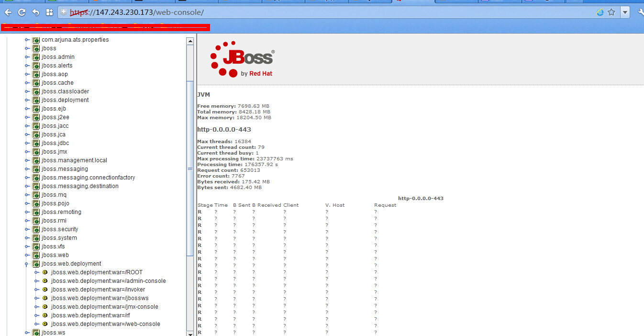Open jboss.web.deployment:war=/rf item

[x=90, y=315]
